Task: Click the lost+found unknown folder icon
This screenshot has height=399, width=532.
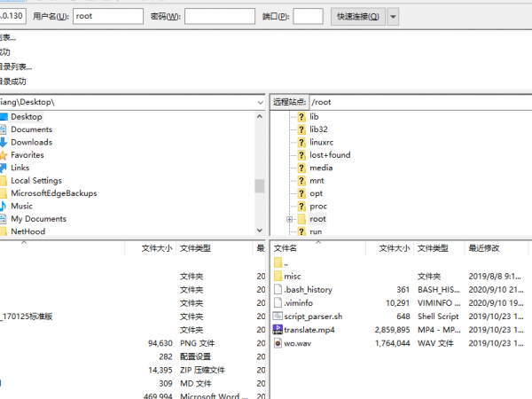Action: coord(301,154)
